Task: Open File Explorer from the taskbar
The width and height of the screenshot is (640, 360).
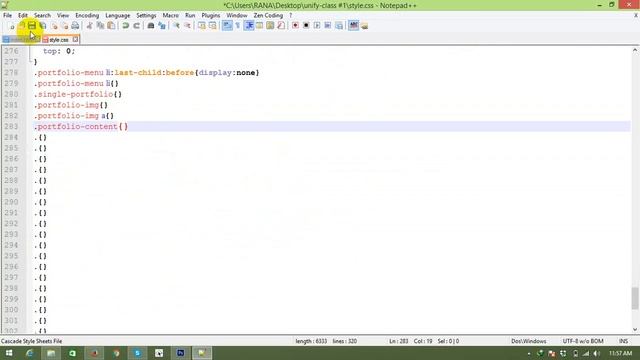Action: [51, 353]
